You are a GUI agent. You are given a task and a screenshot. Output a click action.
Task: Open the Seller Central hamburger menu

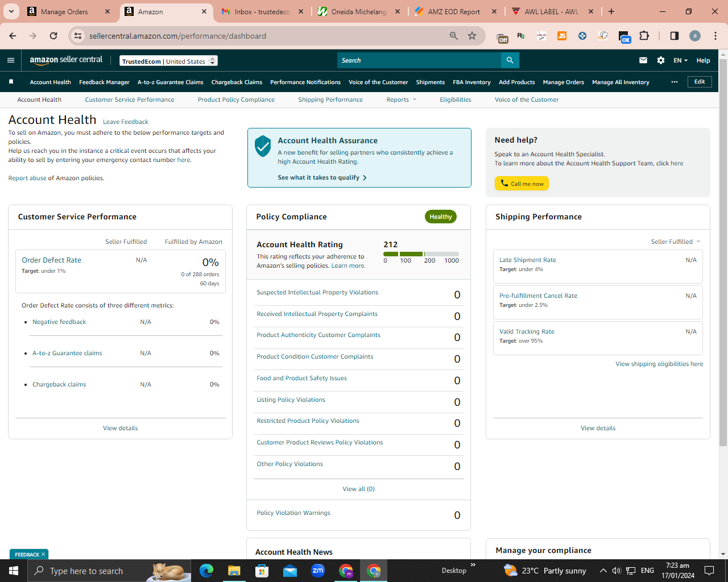tap(11, 60)
